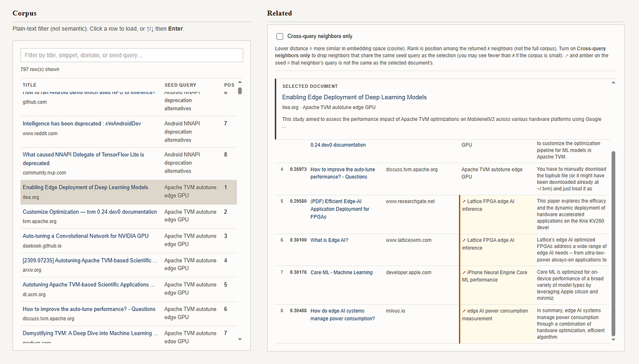Viewport: 639px width, 364px height.
Task: Click 'www.researchgate.net' domain cell
Action: coord(411,201)
